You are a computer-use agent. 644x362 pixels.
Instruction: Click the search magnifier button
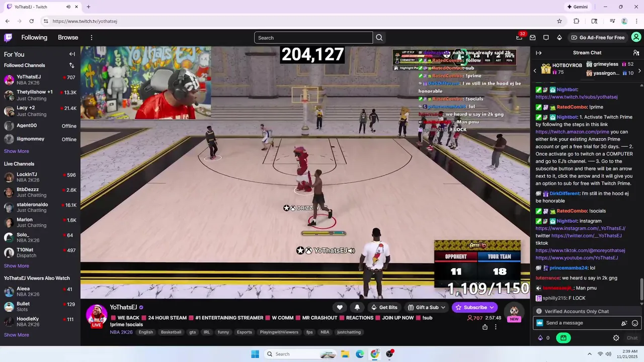click(379, 38)
